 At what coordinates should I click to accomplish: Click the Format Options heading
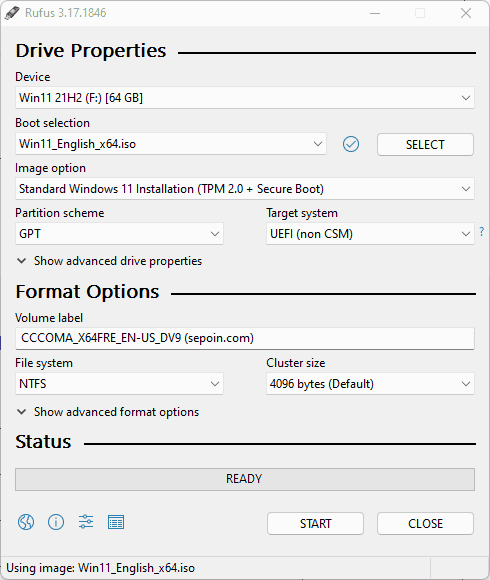(x=87, y=292)
